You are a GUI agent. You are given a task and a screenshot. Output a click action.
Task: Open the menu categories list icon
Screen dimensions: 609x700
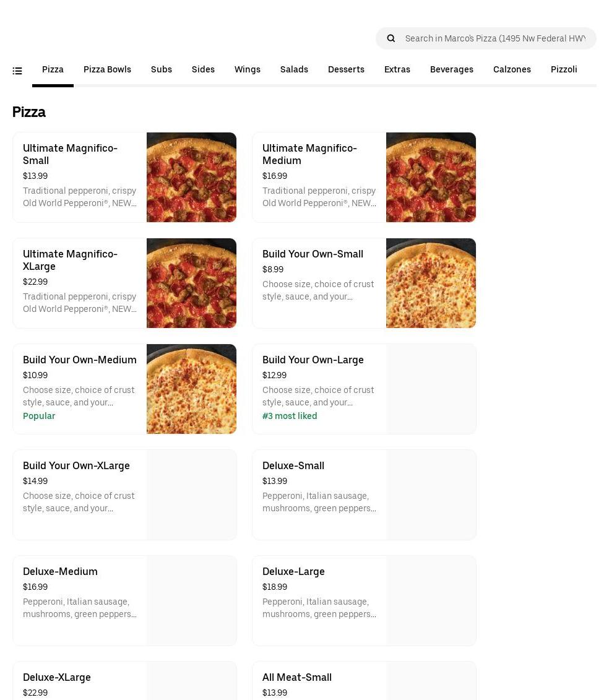click(x=17, y=71)
